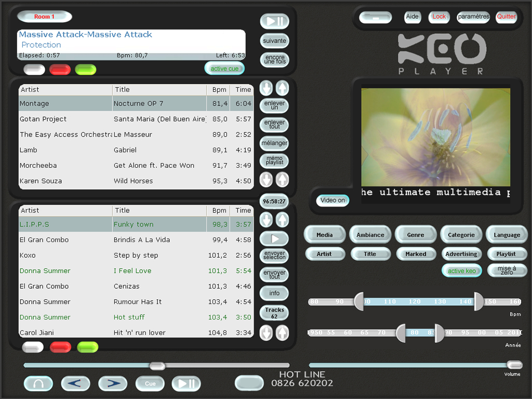Click the track position slider knob

[x=157, y=366]
